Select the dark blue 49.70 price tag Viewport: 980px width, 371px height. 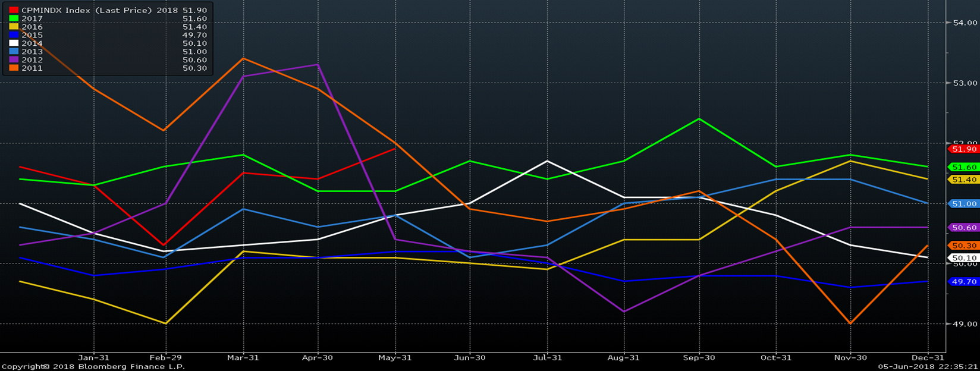[963, 282]
